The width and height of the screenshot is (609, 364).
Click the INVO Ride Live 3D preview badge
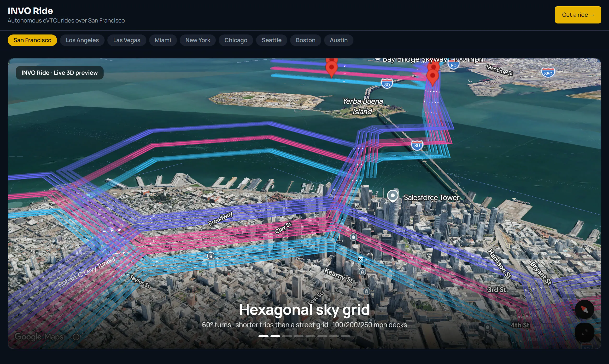(60, 73)
